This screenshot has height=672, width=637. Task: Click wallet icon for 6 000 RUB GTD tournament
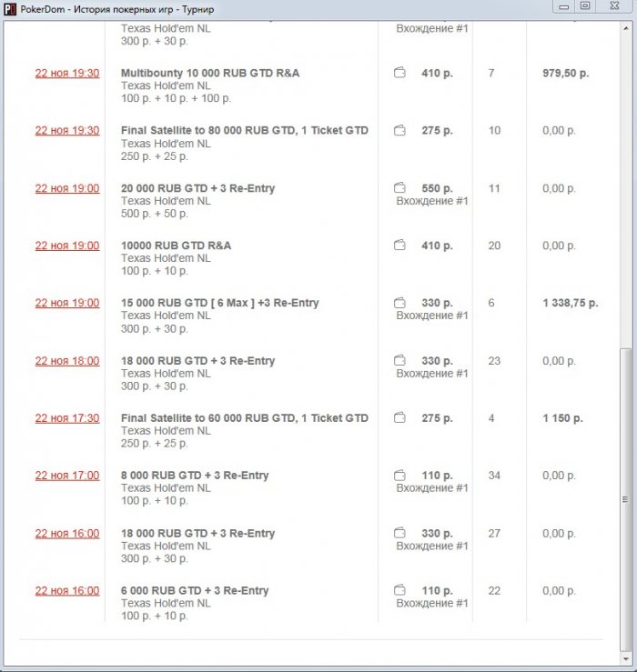[x=399, y=591]
